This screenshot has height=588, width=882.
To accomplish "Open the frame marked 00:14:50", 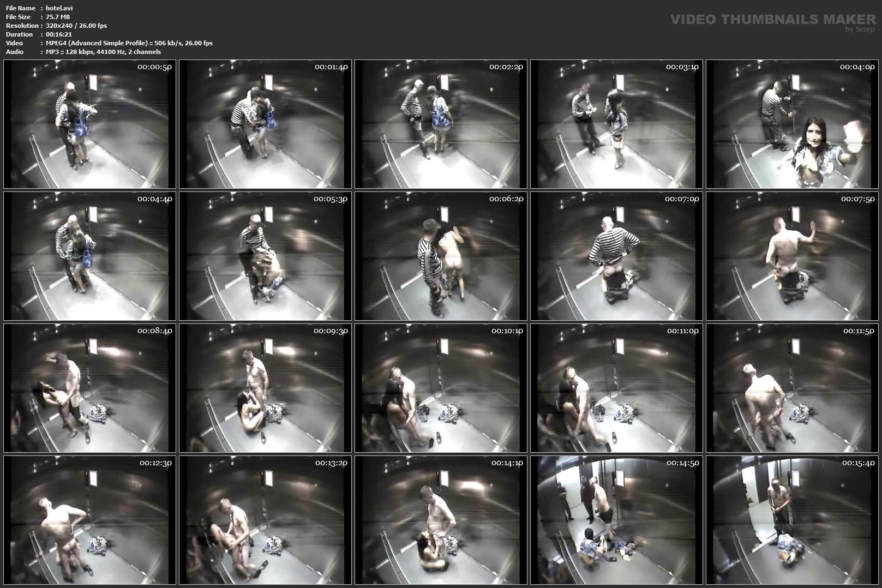I will [616, 520].
